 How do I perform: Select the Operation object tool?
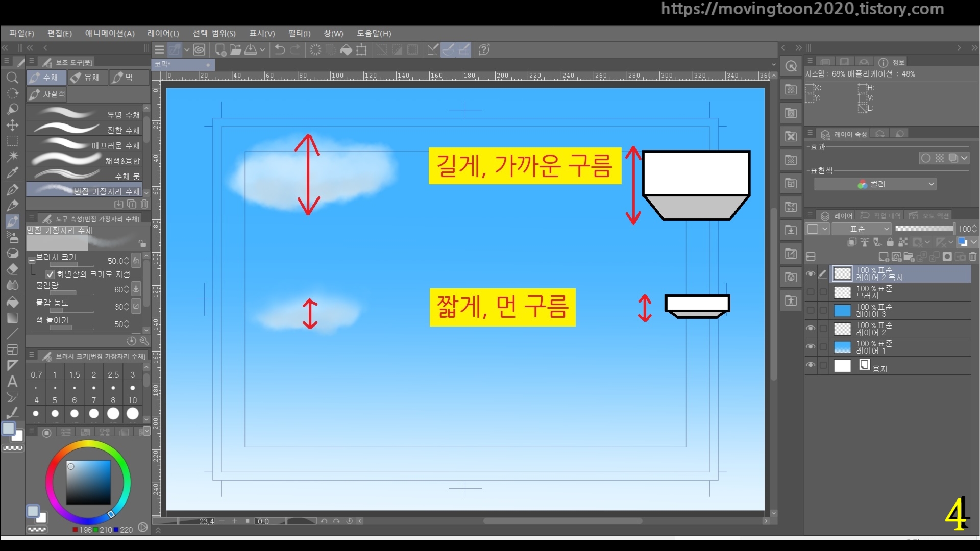[12, 109]
